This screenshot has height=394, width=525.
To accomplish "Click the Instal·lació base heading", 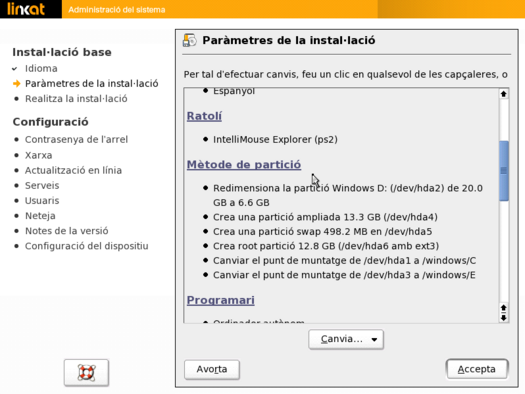I will click(x=62, y=52).
